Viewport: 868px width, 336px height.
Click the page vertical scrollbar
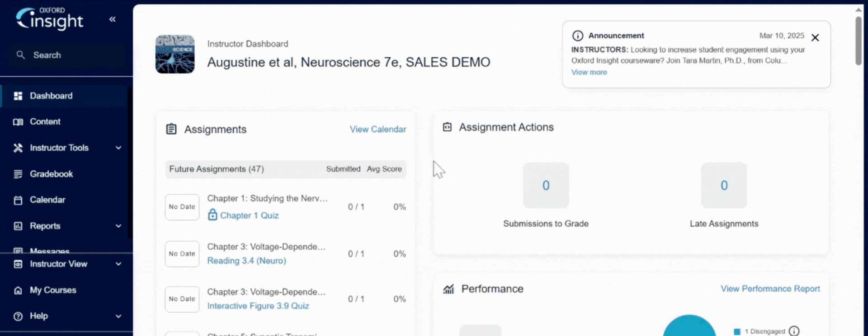(x=859, y=41)
